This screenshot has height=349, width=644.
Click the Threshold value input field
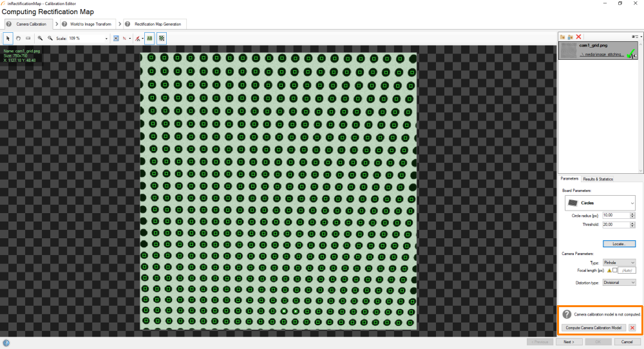615,225
